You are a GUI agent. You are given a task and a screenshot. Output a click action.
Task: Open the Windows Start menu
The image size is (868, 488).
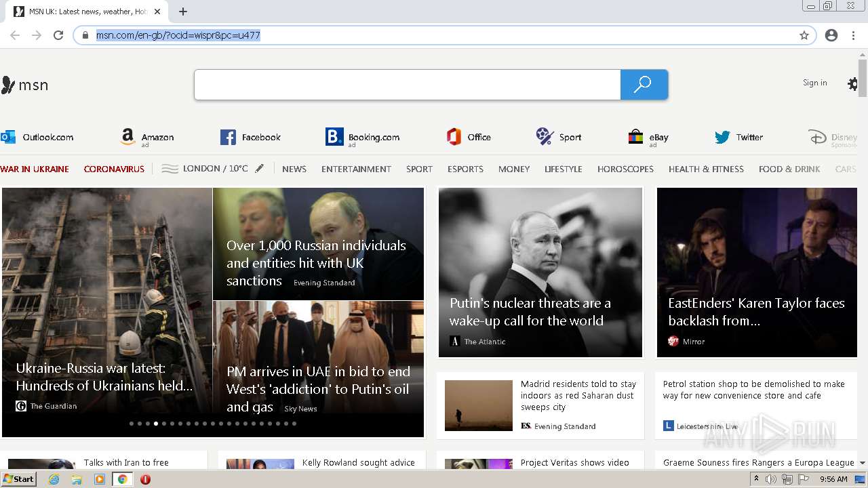pos(19,479)
